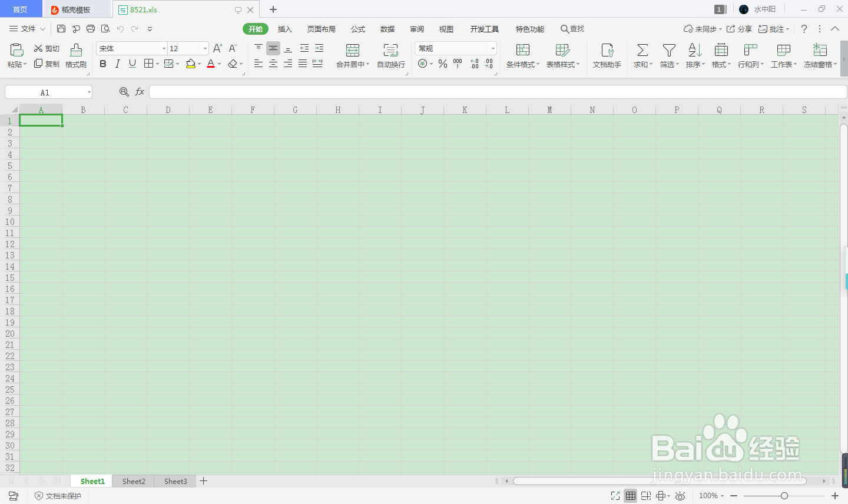Click the Merge and Center icon
The image size is (848, 504).
(353, 51)
